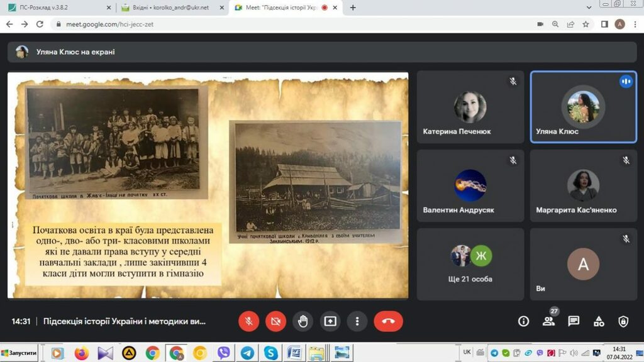Open the three-dot more options menu
Screen dimensions: 644x362
357,321
